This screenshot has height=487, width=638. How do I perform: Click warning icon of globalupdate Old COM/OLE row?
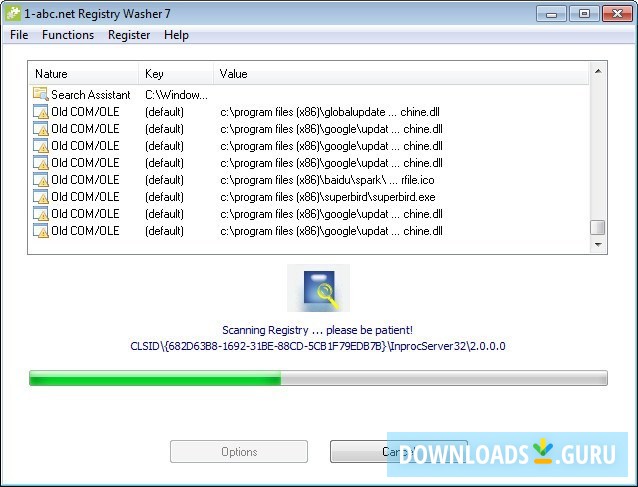click(x=41, y=112)
